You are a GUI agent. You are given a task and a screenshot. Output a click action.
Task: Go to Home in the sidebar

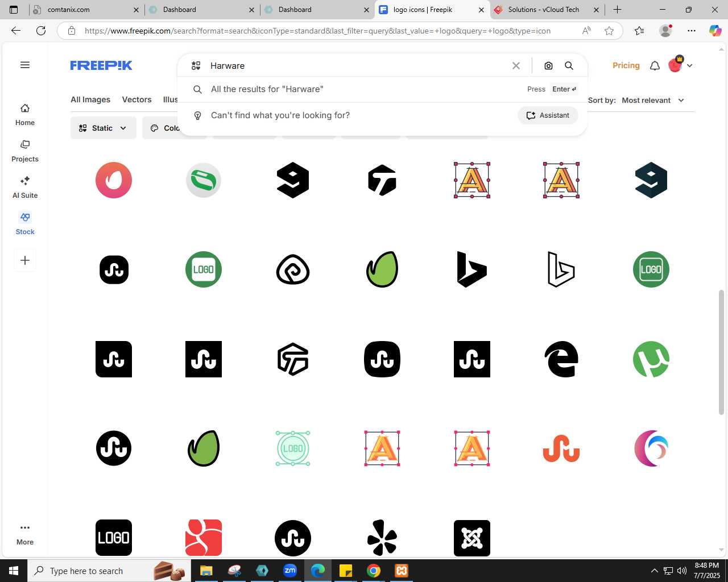click(x=25, y=115)
